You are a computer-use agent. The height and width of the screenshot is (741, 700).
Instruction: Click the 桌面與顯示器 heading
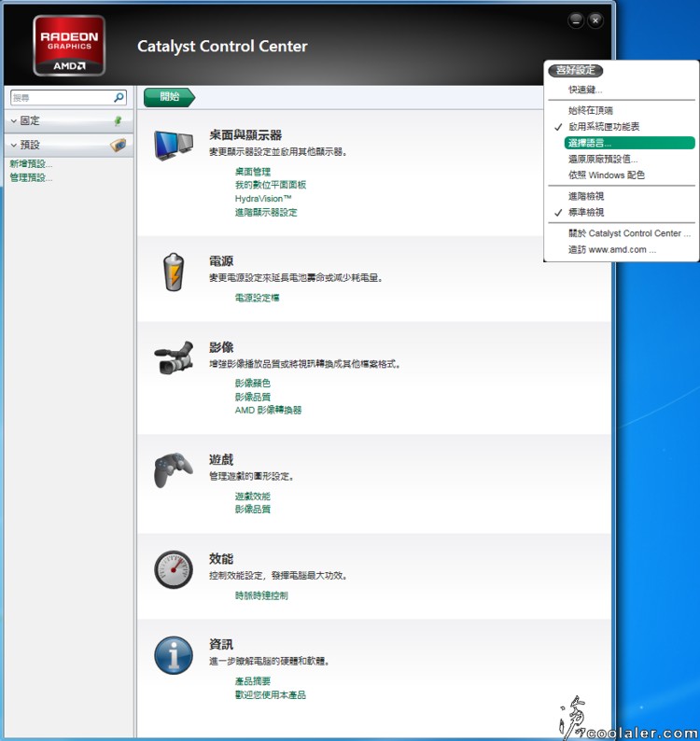click(x=245, y=135)
